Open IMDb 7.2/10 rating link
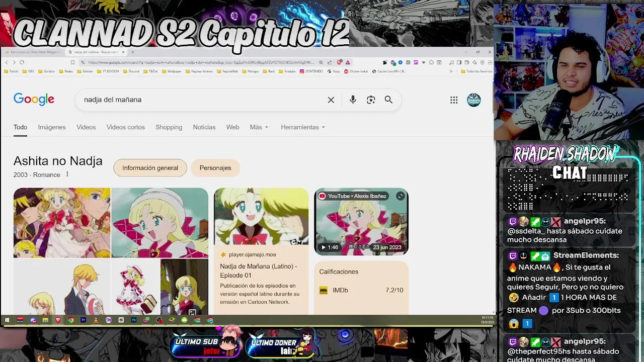This screenshot has height=362, width=644. coord(361,290)
